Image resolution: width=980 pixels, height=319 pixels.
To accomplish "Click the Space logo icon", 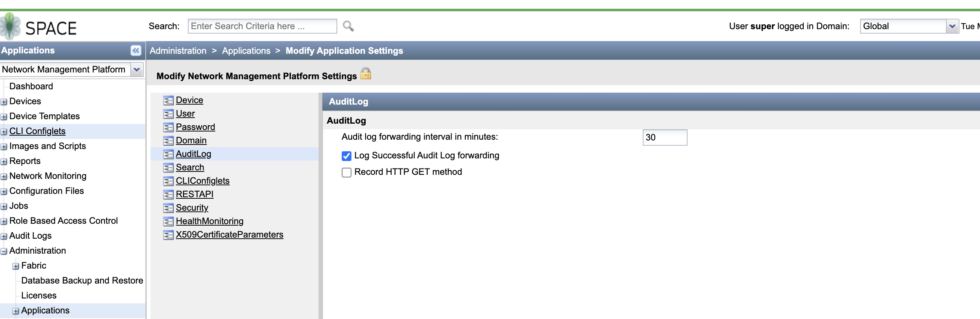I will [10, 26].
